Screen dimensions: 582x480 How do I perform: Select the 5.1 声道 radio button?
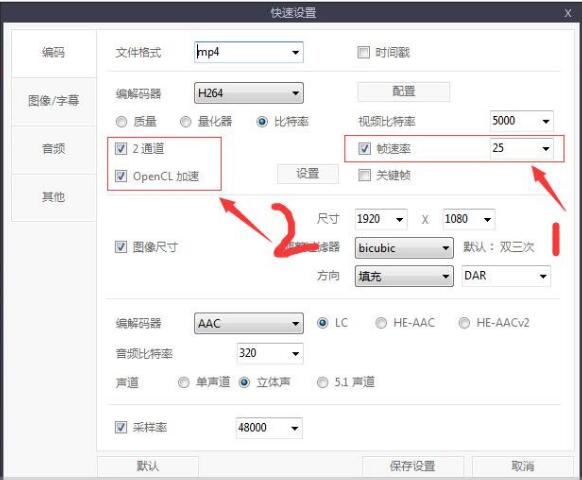323,382
